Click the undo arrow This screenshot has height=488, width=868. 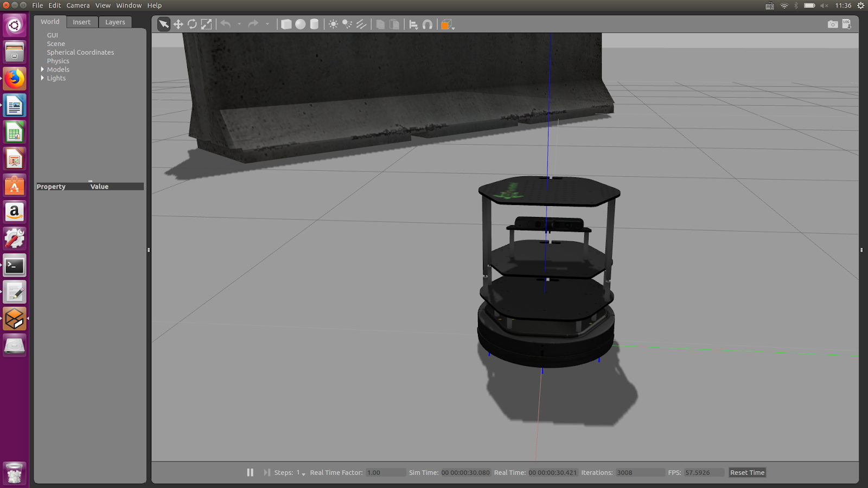pos(226,24)
